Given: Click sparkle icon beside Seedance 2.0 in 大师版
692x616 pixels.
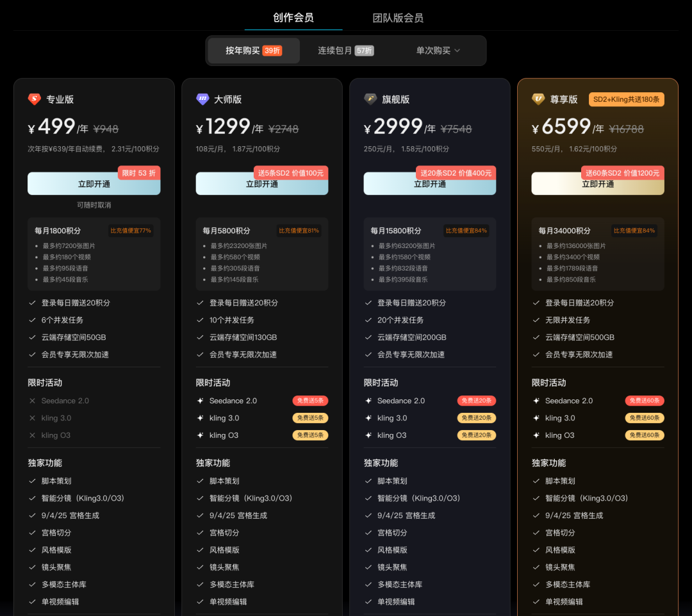Looking at the screenshot, I should click(x=201, y=401).
